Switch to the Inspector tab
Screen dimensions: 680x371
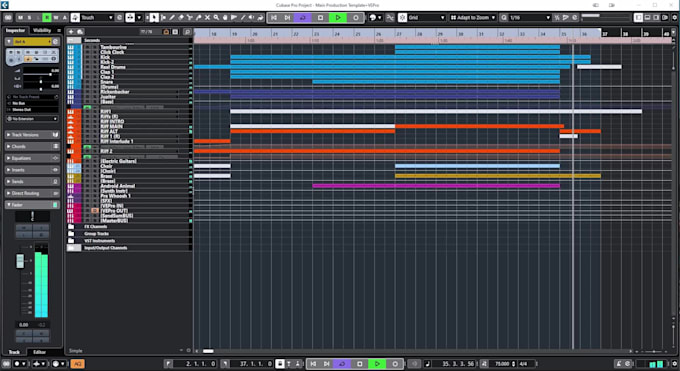pyautogui.click(x=15, y=30)
